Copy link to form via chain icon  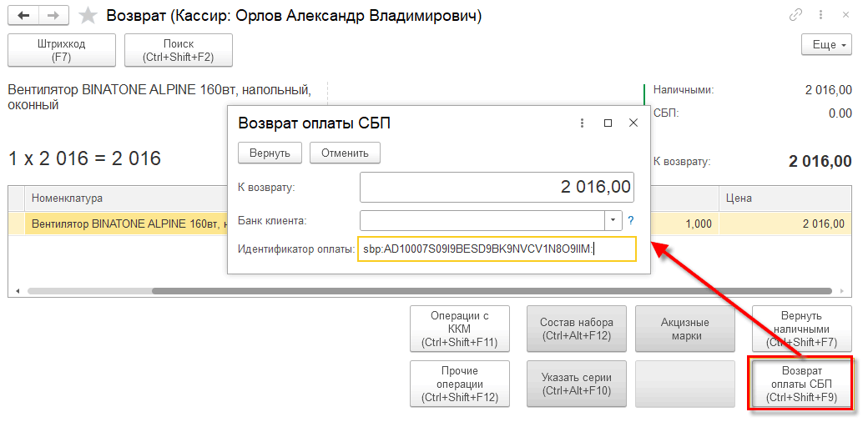[x=795, y=16]
